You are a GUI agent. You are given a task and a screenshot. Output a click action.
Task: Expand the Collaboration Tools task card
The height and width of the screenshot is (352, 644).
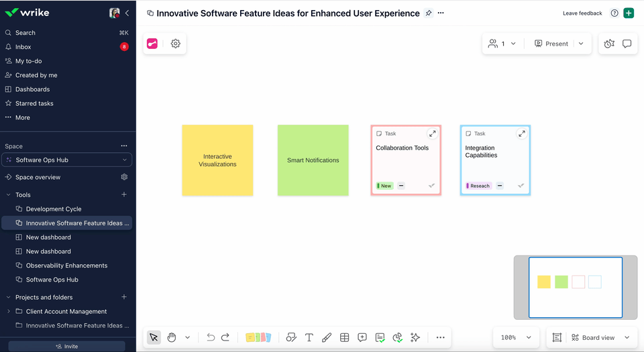pos(432,133)
